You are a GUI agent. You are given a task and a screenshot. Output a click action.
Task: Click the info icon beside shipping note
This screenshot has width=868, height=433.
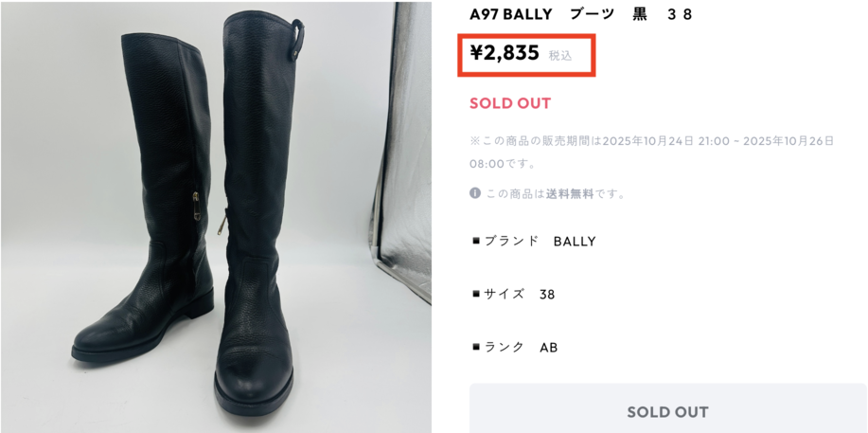pos(474,193)
